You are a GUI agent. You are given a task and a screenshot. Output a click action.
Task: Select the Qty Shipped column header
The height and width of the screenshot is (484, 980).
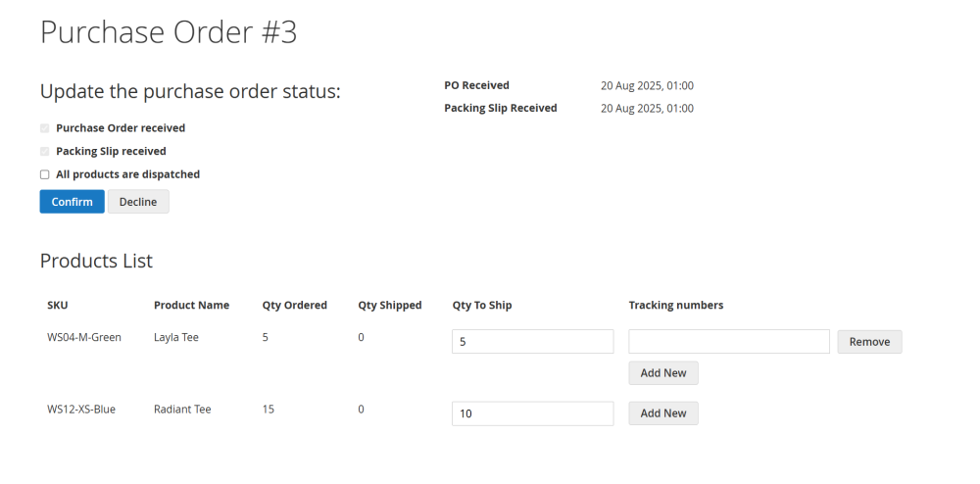[x=389, y=306]
